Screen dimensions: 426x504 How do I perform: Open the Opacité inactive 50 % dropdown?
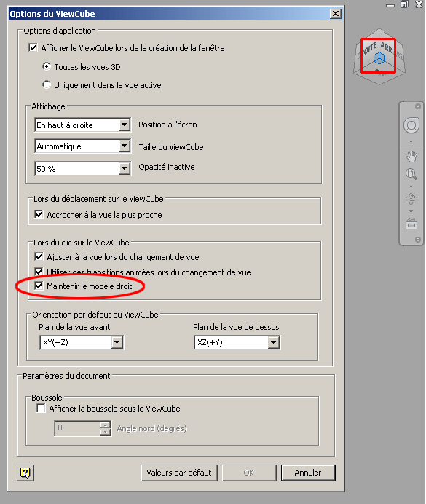pyautogui.click(x=124, y=168)
